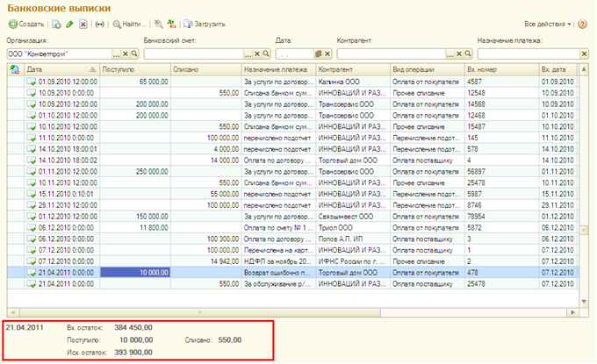The width and height of the screenshot is (597, 364).
Task: Click the red X delete mark icon
Action: [83, 24]
